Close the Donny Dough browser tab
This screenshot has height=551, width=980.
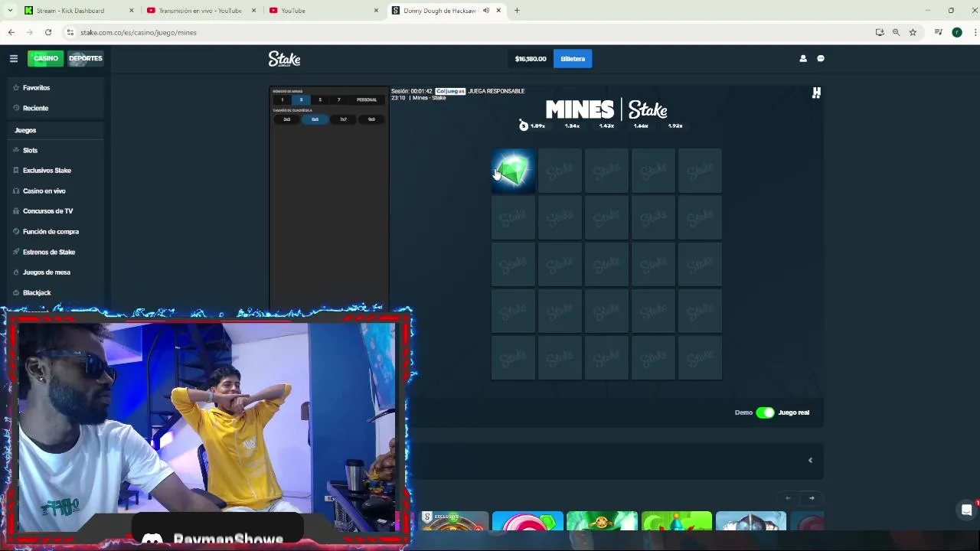499,11
